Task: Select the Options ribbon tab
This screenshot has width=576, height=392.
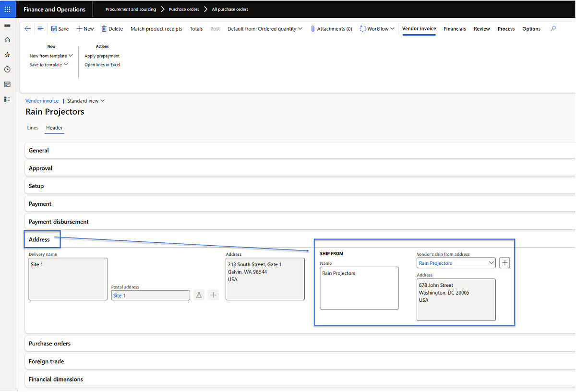Action: coord(531,29)
